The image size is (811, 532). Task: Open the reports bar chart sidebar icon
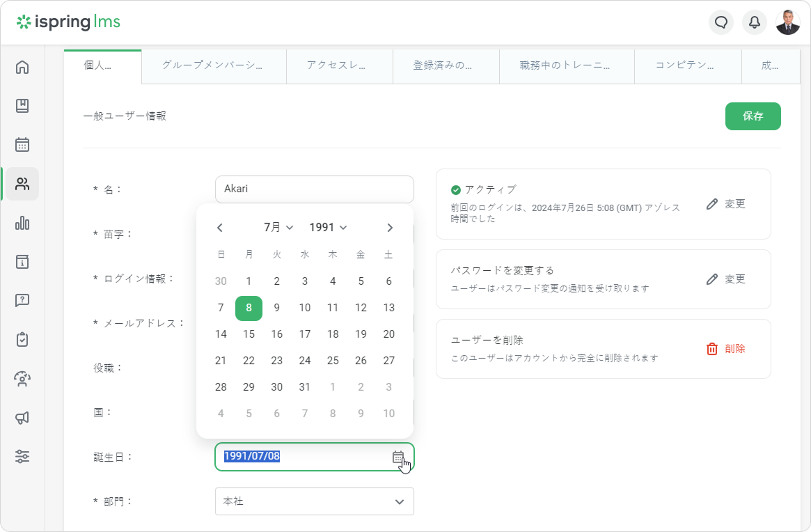click(22, 223)
